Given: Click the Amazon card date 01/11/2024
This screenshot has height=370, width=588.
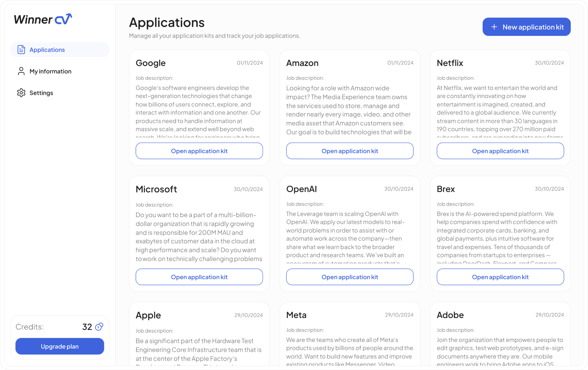Looking at the screenshot, I should click(x=400, y=63).
